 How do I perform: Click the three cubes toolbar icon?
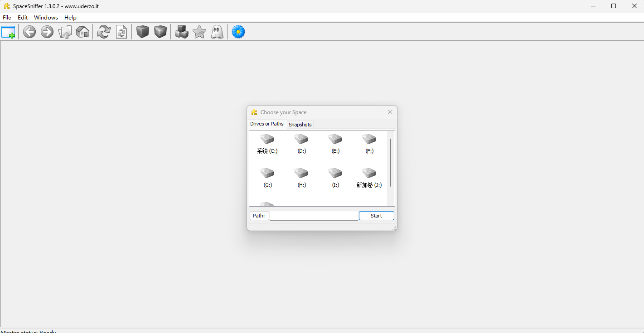(x=181, y=32)
